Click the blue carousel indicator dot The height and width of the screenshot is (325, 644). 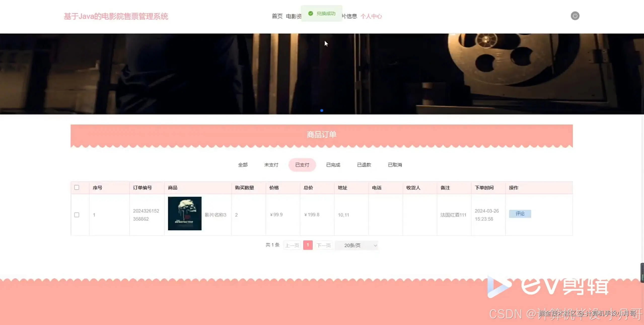point(321,111)
